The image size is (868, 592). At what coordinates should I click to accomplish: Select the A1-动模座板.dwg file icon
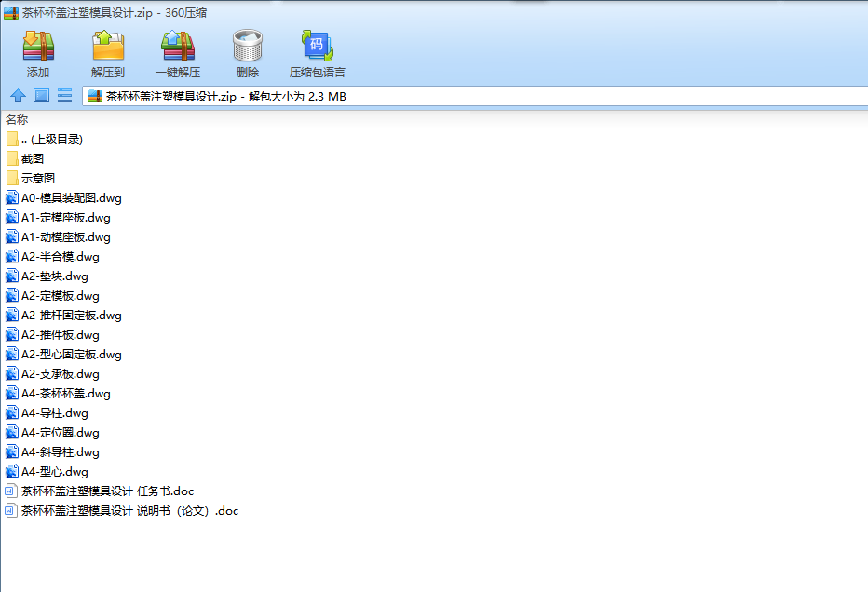[12, 236]
